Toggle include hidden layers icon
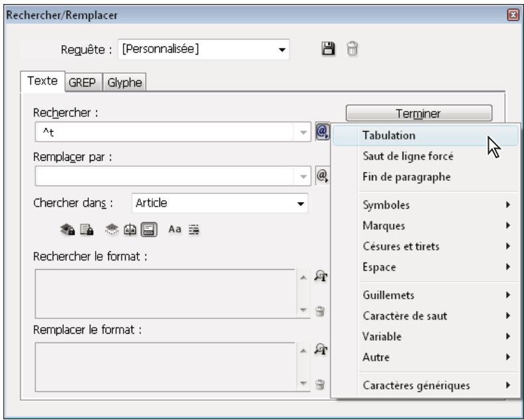524x420 pixels. click(112, 229)
